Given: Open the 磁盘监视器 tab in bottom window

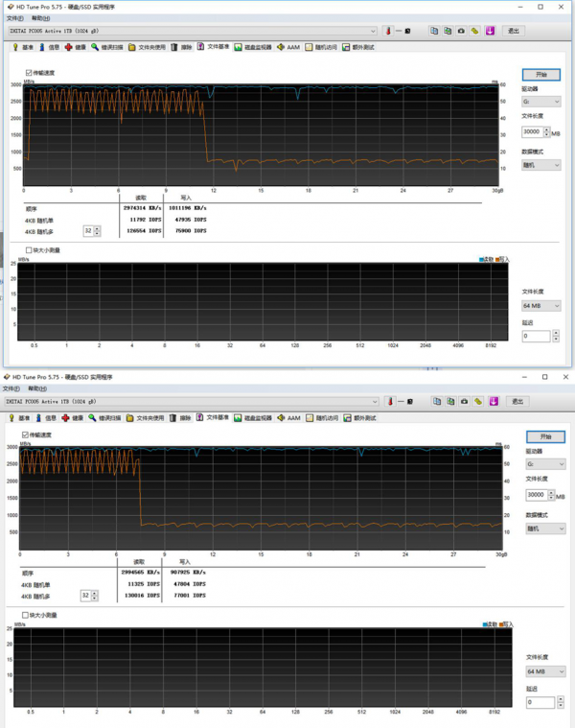Looking at the screenshot, I should coord(252,418).
